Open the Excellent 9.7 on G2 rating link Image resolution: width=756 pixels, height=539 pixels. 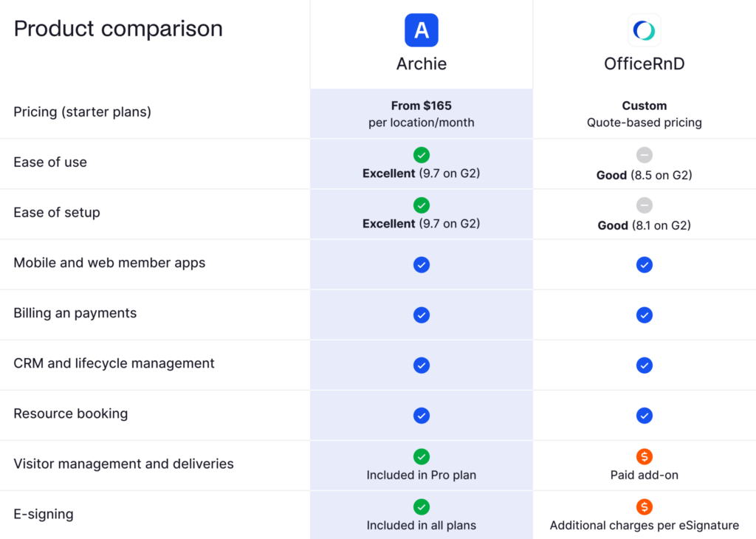pos(421,173)
